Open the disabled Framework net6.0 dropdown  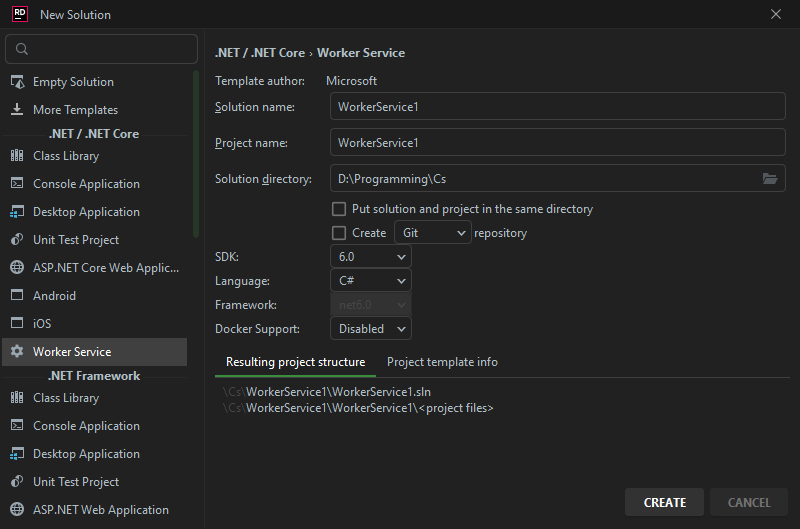click(x=371, y=305)
